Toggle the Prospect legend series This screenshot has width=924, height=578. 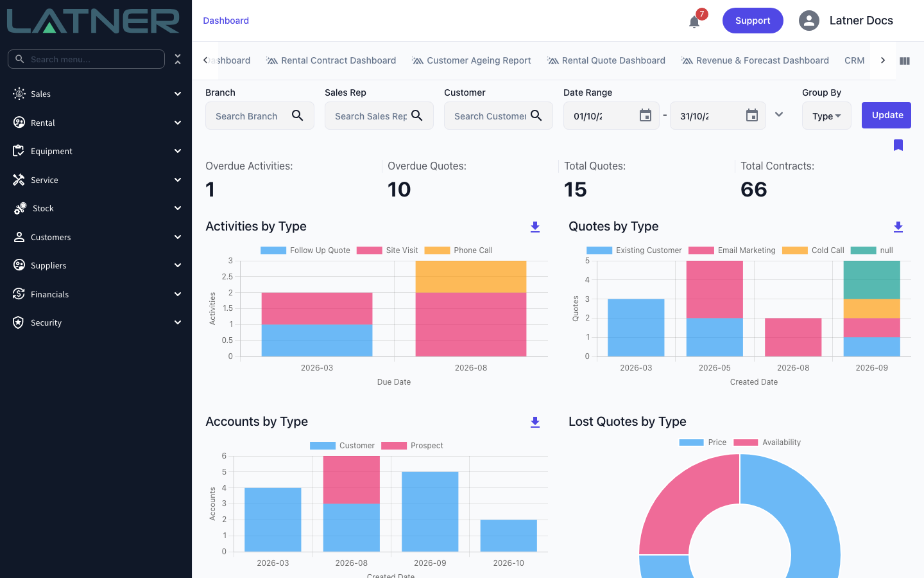click(412, 446)
